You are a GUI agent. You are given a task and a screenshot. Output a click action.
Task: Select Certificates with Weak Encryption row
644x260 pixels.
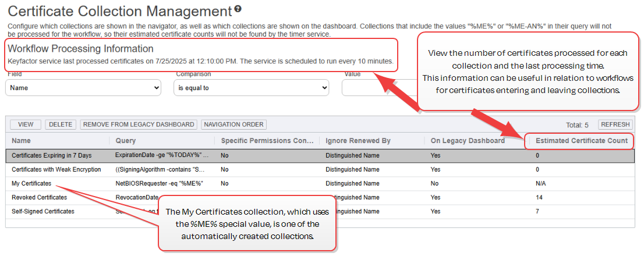click(x=56, y=169)
